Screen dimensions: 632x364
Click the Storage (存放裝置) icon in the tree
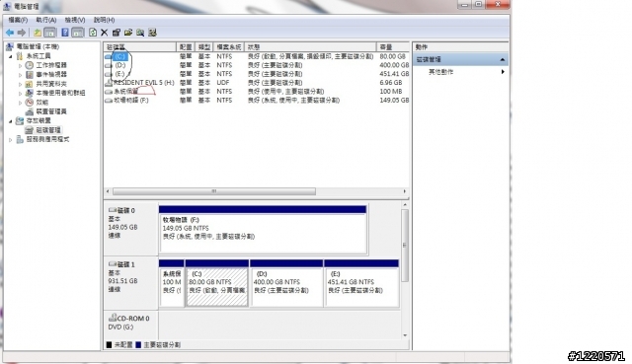pos(20,120)
